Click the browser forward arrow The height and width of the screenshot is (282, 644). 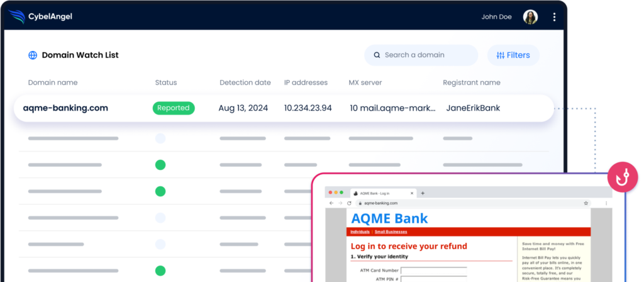pyautogui.click(x=340, y=203)
